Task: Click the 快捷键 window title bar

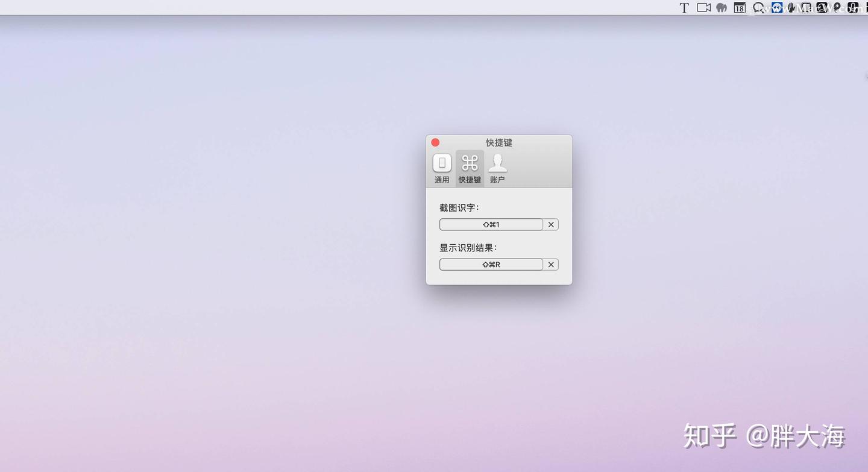Action: [x=498, y=142]
